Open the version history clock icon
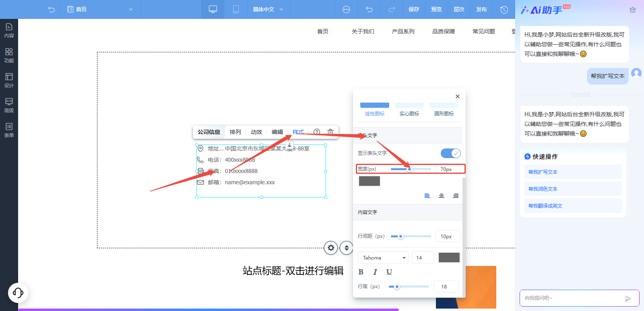The image size is (644, 311). [504, 9]
